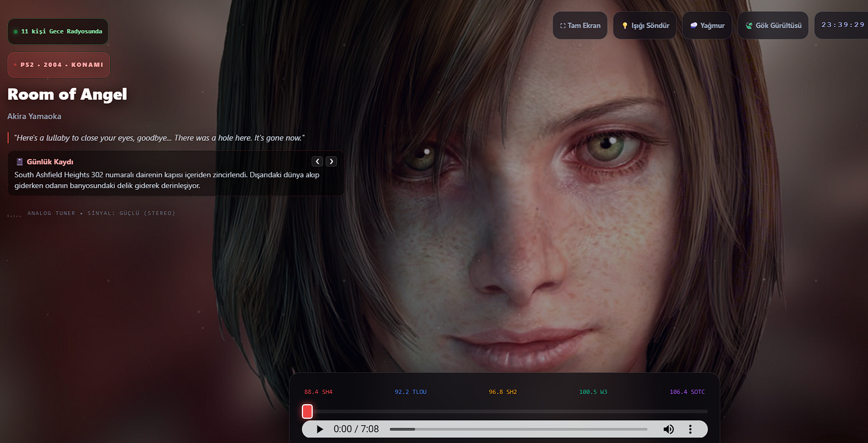Click the red radio tuner knob
The image size is (868, 443).
click(307, 411)
